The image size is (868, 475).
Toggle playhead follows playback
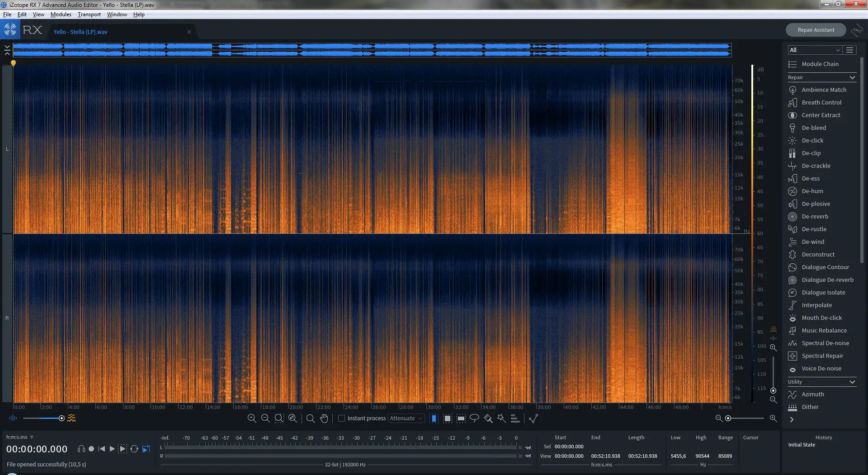(146, 449)
